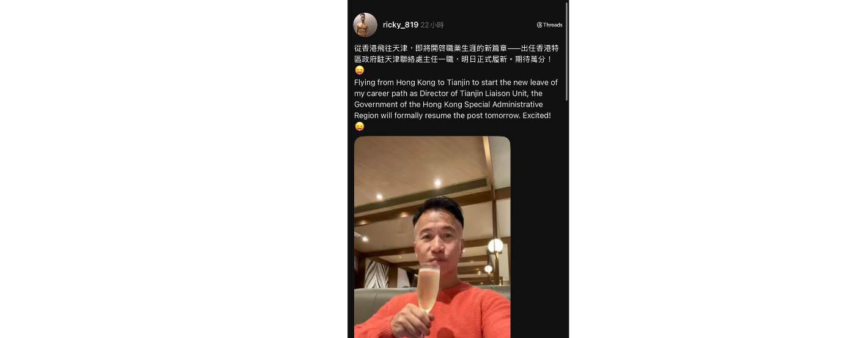Click the orange sweater in the photo

click(x=453, y=312)
